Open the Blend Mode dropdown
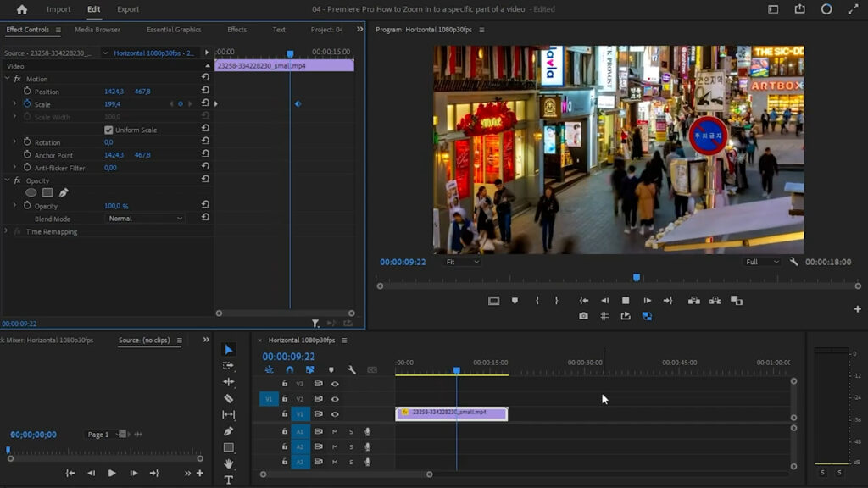868x488 pixels. (x=144, y=219)
